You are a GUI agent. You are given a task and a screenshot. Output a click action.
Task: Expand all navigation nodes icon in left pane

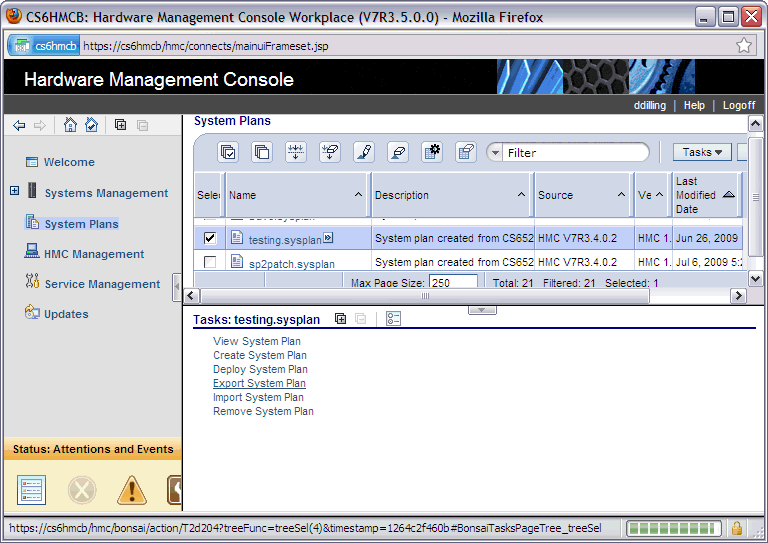coord(120,125)
